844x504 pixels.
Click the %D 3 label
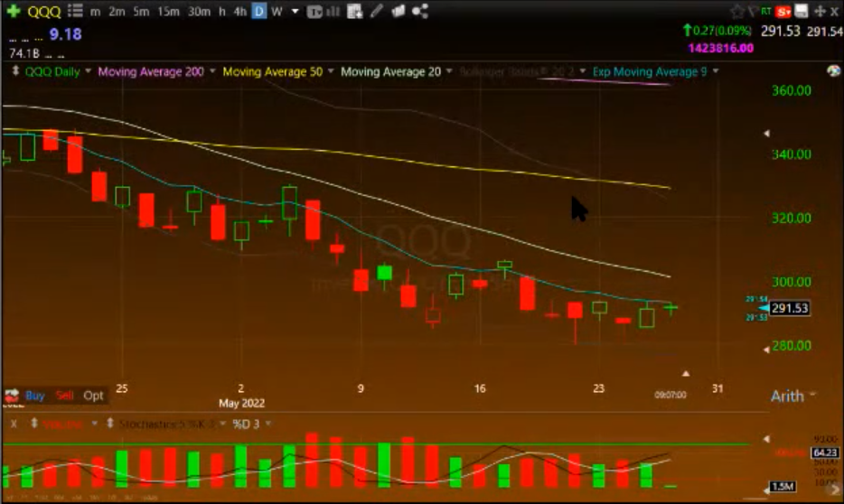click(246, 425)
